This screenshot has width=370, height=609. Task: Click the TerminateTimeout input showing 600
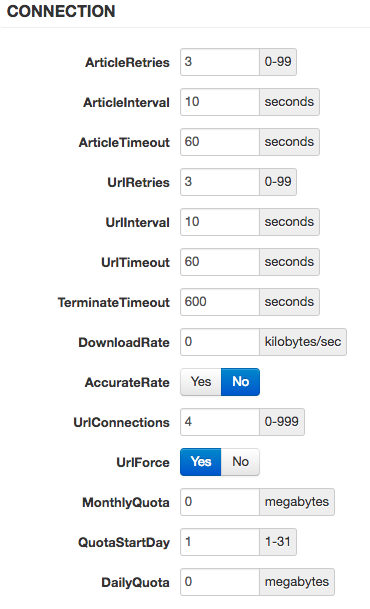coord(220,302)
